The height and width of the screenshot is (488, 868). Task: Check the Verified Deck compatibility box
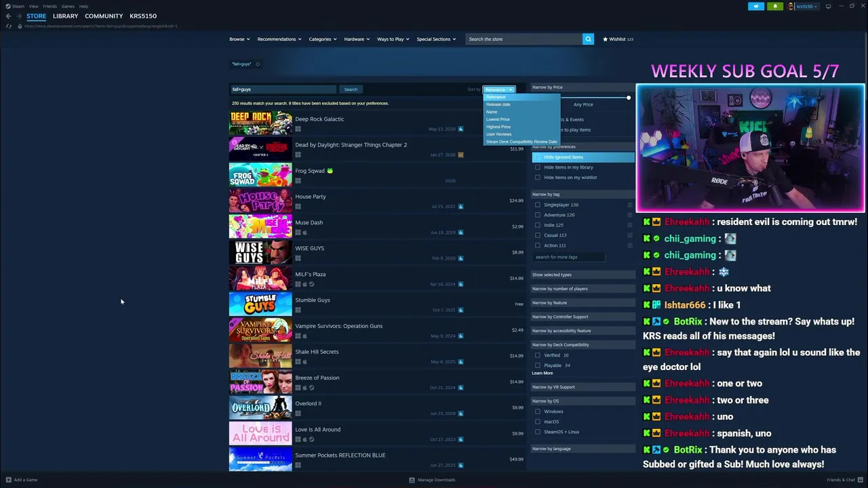(538, 355)
